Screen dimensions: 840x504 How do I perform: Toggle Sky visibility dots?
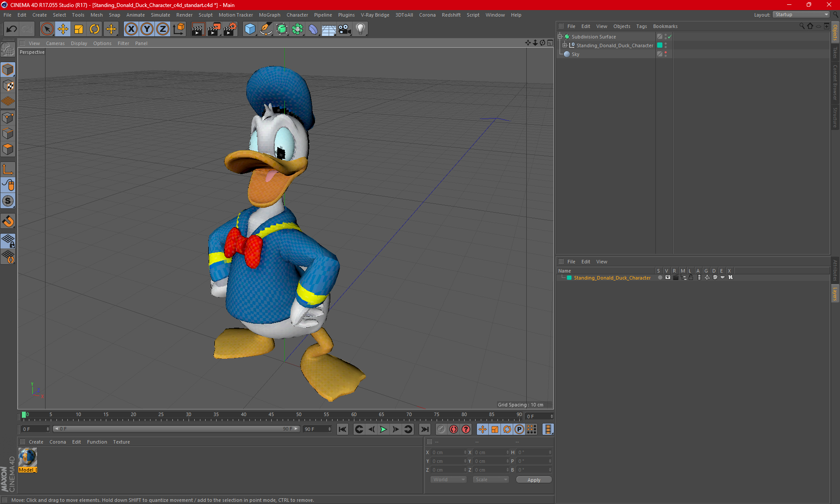tap(665, 54)
